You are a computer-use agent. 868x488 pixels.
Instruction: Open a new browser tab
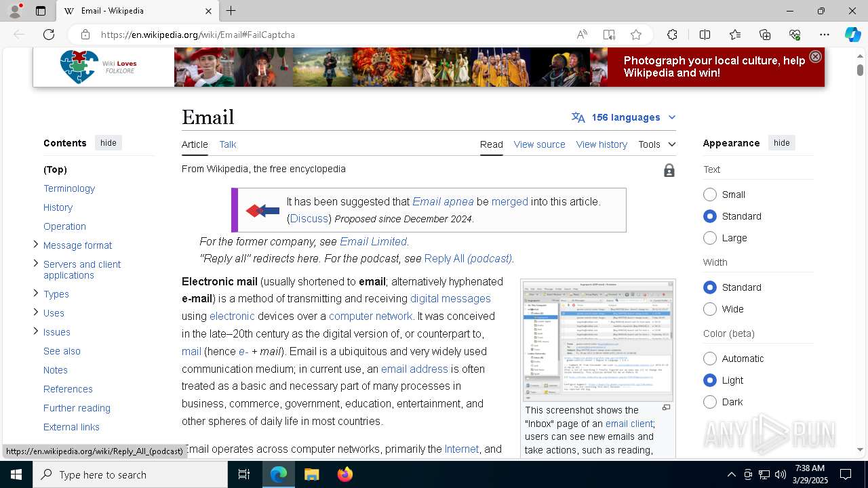click(x=231, y=11)
